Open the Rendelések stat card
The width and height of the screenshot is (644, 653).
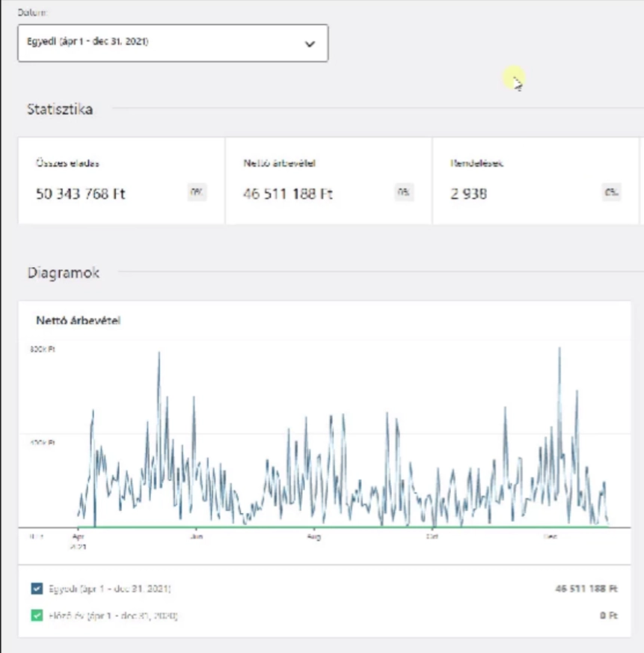(x=535, y=180)
